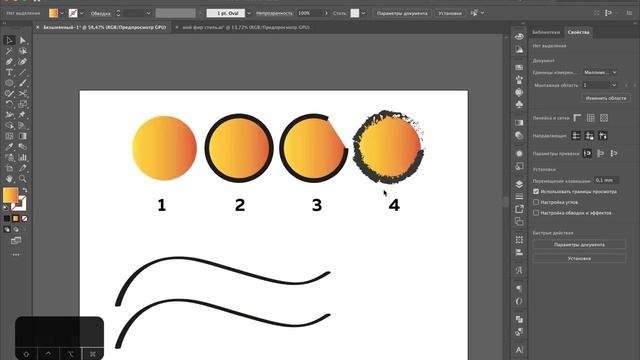
Task: Select the Pen tool
Action: pyautogui.click(x=9, y=62)
